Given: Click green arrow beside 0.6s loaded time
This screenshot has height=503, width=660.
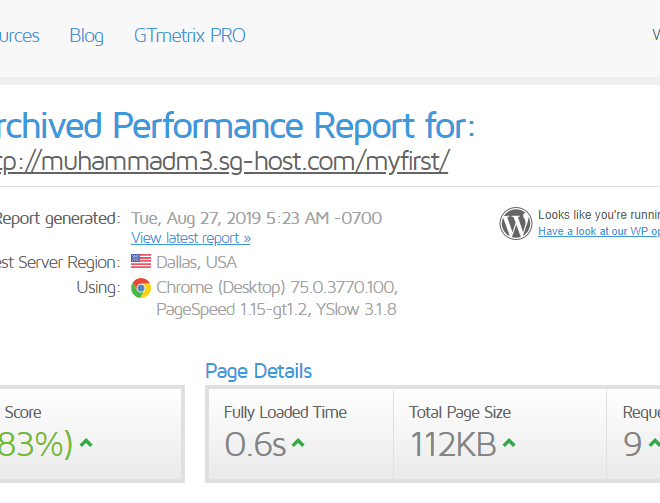Looking at the screenshot, I should coord(298,443).
